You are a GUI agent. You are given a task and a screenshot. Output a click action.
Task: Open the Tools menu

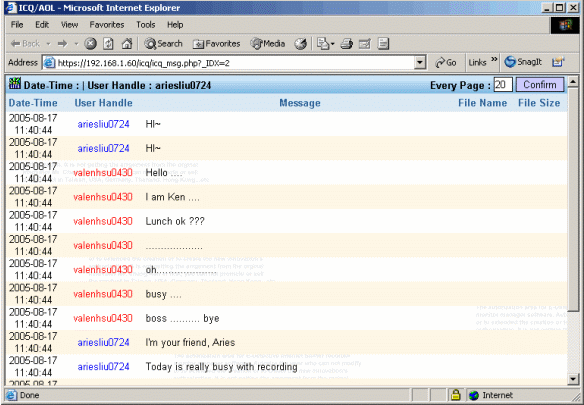click(145, 25)
